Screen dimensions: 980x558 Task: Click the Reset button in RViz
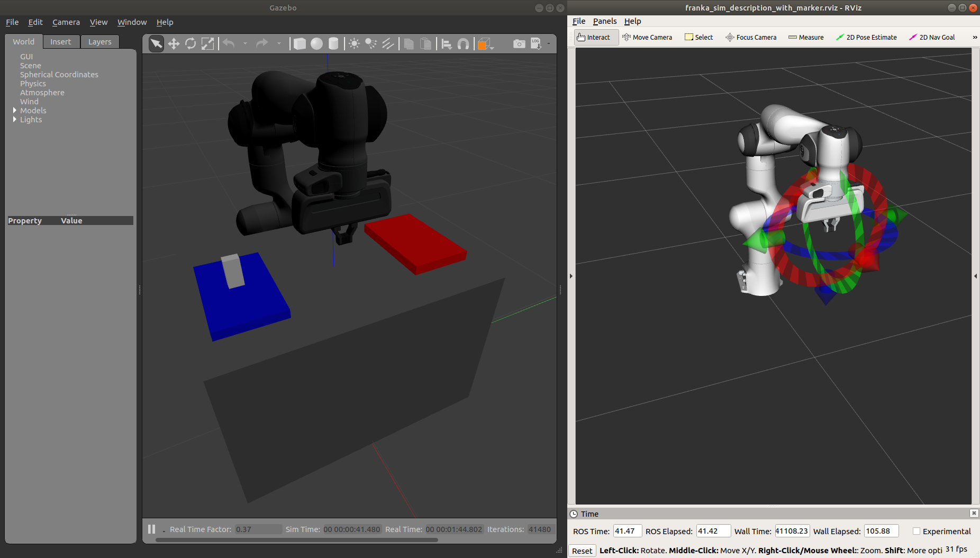(x=582, y=551)
